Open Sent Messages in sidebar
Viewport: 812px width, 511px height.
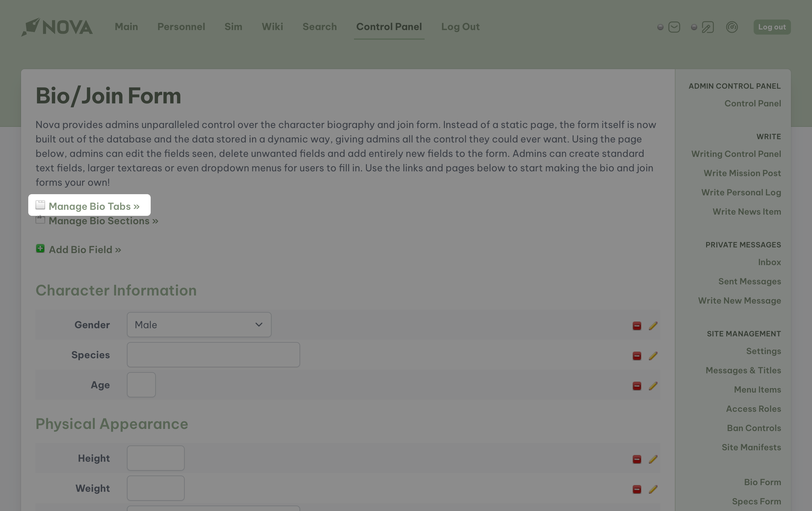(x=750, y=281)
